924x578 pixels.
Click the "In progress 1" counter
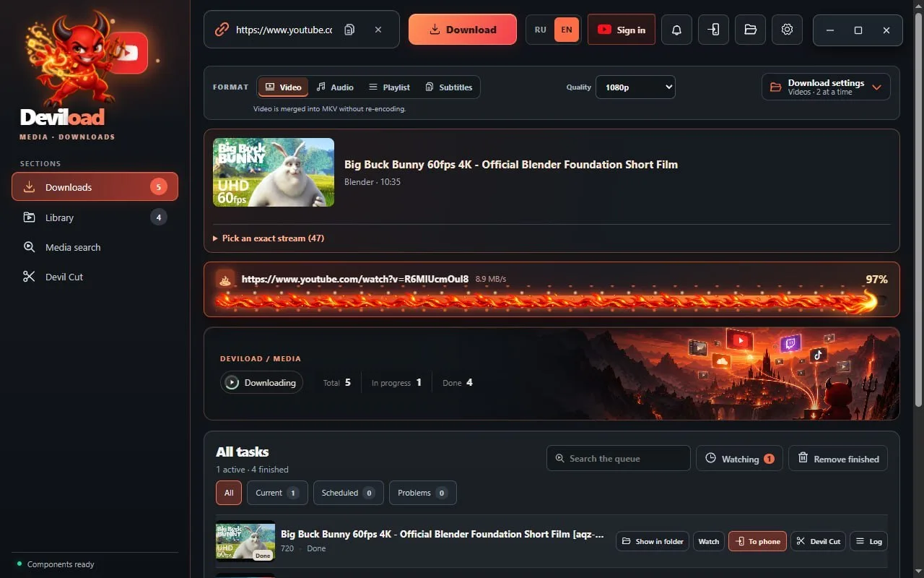tap(396, 383)
